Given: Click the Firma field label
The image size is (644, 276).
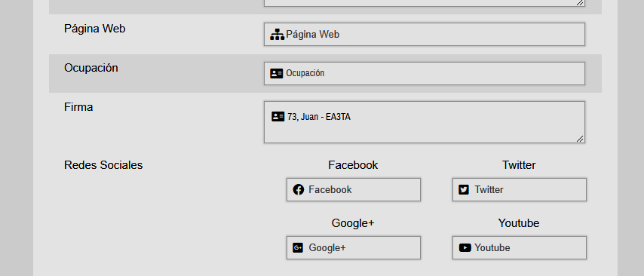Looking at the screenshot, I should (x=78, y=107).
